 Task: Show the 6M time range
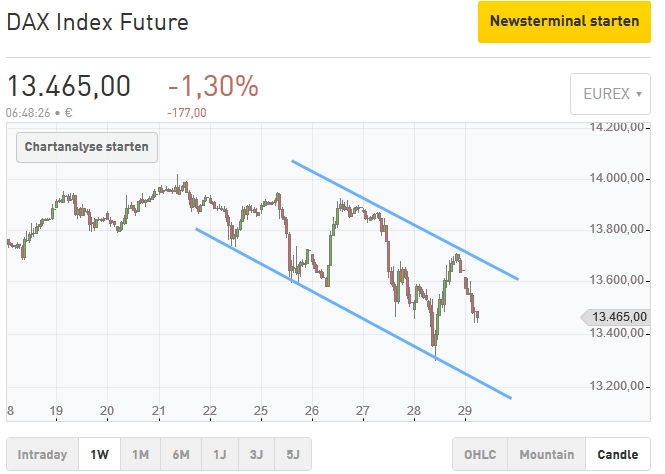tap(182, 455)
